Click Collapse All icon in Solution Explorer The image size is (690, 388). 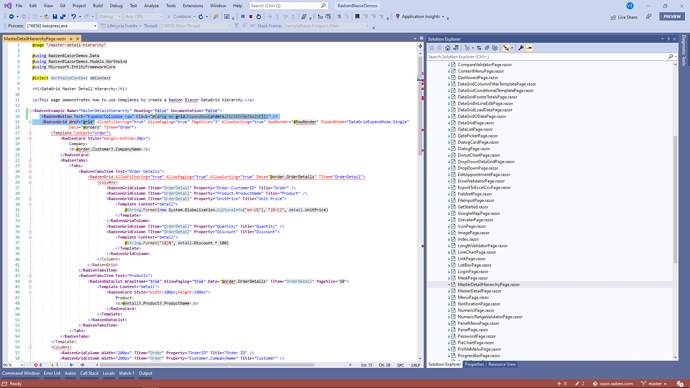click(487, 48)
